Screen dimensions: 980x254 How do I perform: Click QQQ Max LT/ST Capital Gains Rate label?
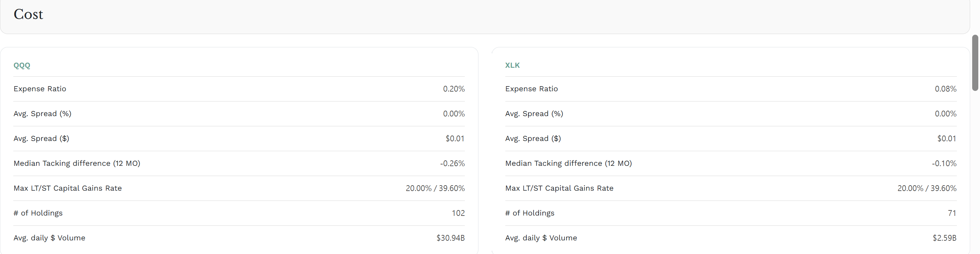coord(68,188)
